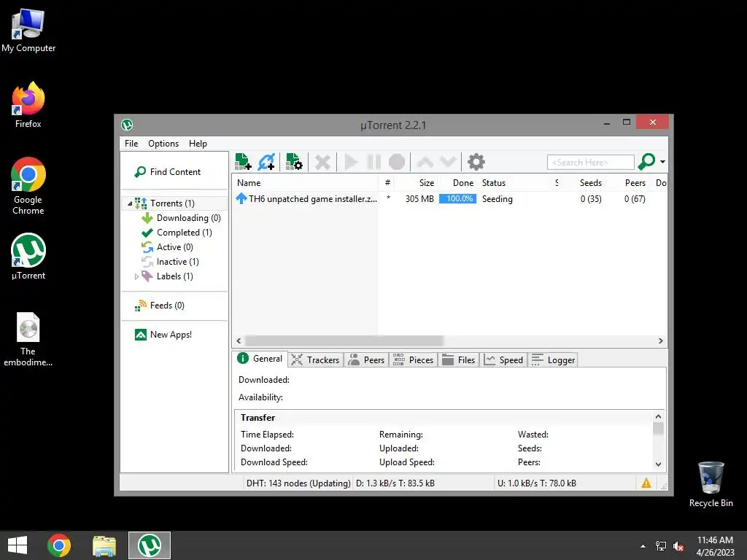The image size is (747, 560).
Task: Click inside the Search Here field
Action: (590, 163)
